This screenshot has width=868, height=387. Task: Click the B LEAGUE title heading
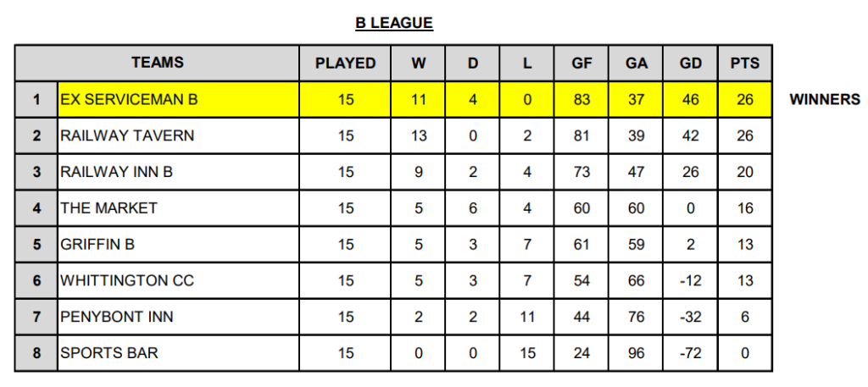[394, 24]
